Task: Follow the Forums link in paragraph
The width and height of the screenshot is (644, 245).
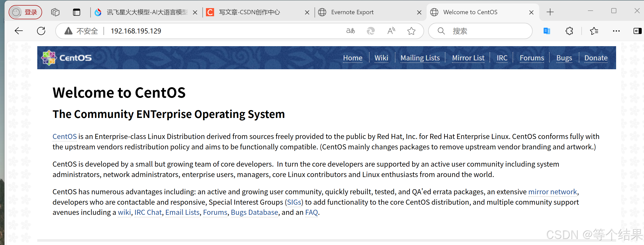Action: point(215,212)
